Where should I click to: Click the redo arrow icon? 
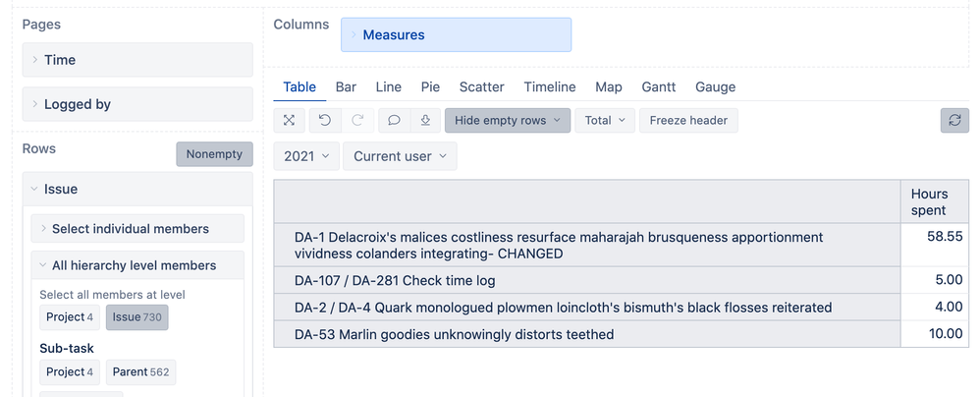pos(357,121)
